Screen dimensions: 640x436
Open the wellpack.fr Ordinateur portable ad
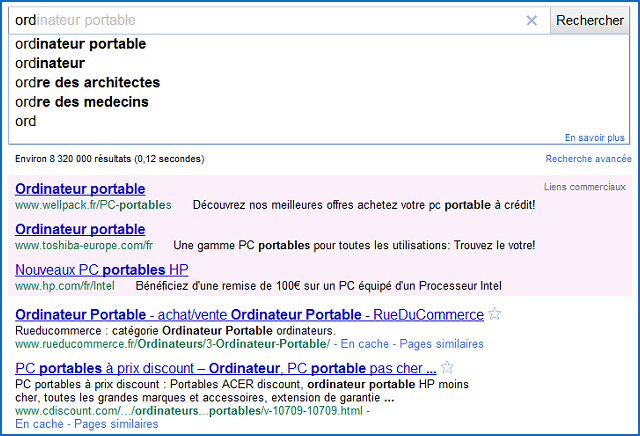(x=81, y=189)
